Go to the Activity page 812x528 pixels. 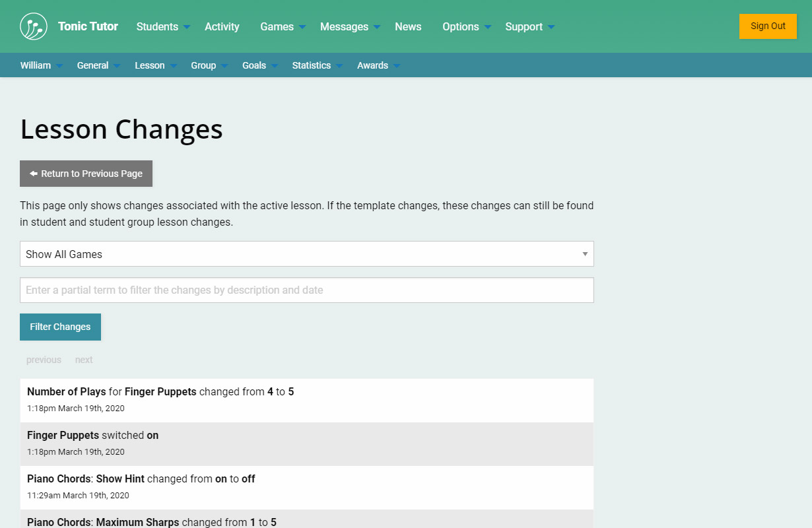pyautogui.click(x=222, y=26)
